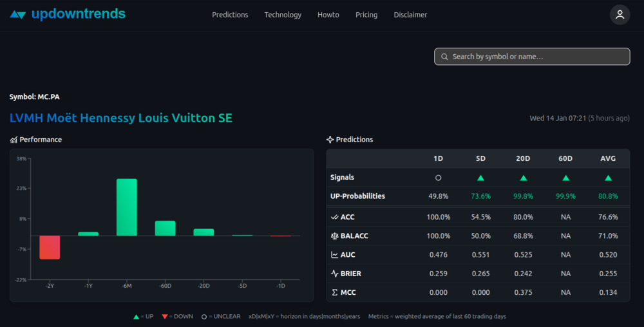644x327 pixels.
Task: Click the 0.259 BRIER value
Action: pos(438,274)
